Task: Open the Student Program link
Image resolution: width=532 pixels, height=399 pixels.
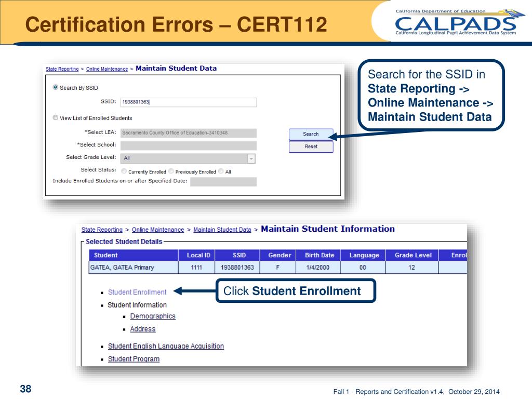Action: coord(134,359)
